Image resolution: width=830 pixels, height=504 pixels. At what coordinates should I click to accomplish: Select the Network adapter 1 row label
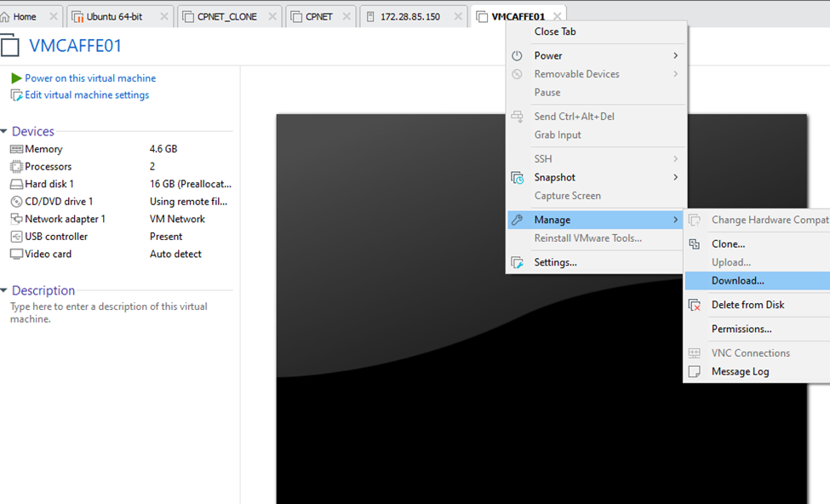65,219
